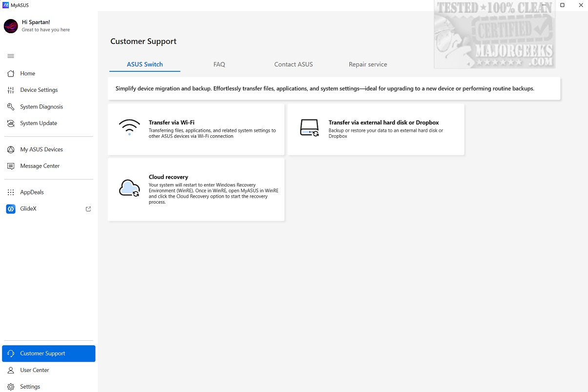The height and width of the screenshot is (392, 588).
Task: Click the Home house icon
Action: [11, 73]
